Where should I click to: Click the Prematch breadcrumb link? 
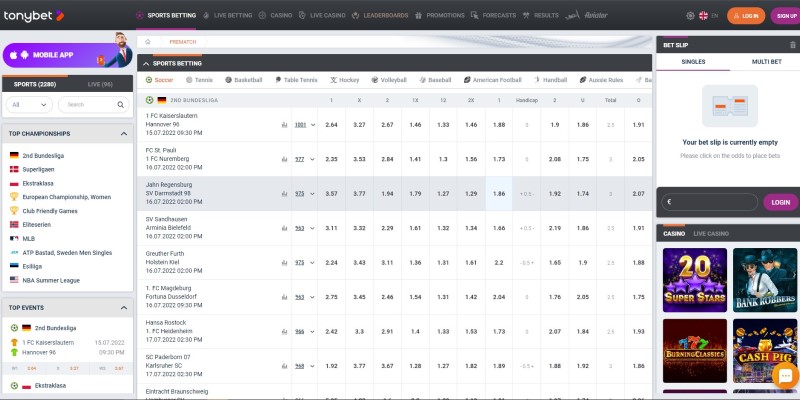(183, 42)
